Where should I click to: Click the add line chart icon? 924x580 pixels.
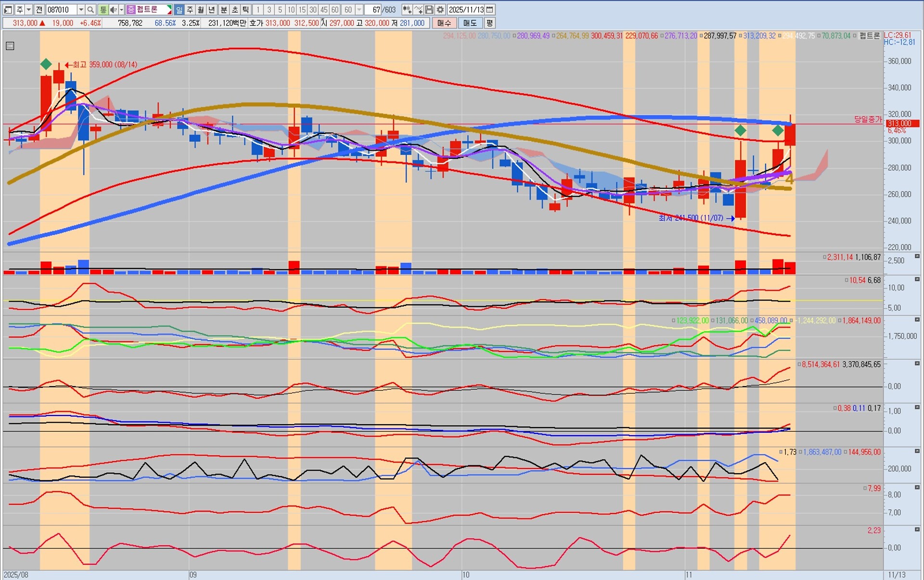click(418, 10)
